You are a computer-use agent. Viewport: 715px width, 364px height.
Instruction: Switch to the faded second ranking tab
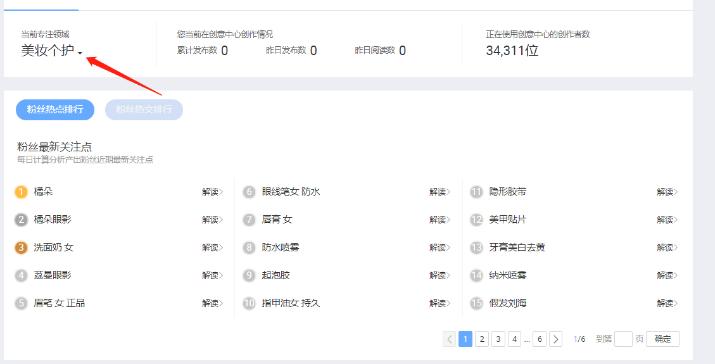(x=144, y=109)
